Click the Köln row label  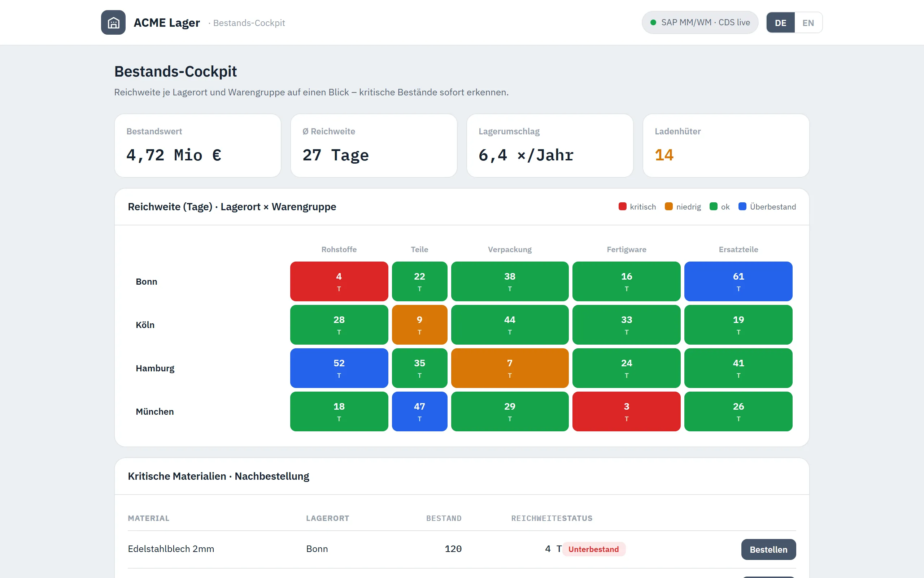pyautogui.click(x=145, y=324)
